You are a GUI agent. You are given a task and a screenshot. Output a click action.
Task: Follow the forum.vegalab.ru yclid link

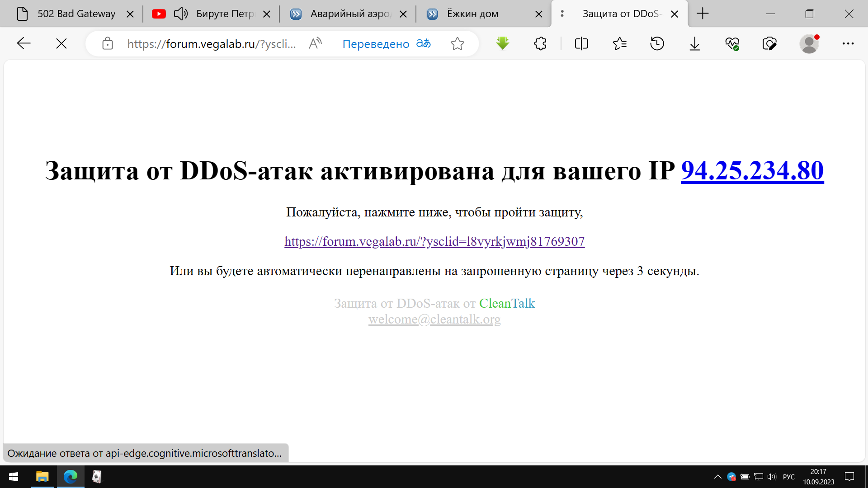point(434,241)
